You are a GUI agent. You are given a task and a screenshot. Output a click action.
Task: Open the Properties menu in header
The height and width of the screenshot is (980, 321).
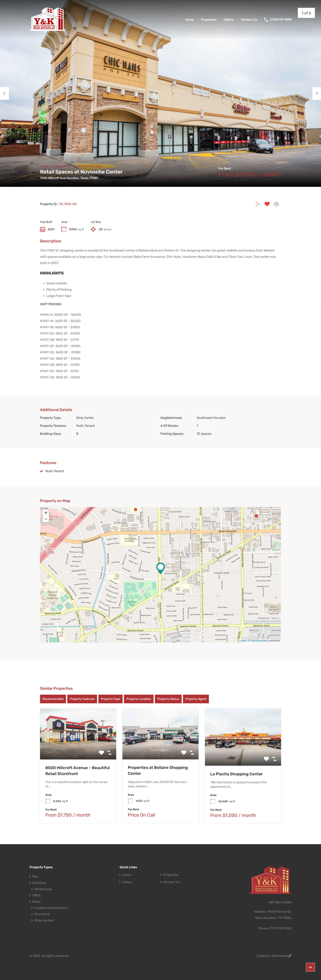tap(208, 20)
